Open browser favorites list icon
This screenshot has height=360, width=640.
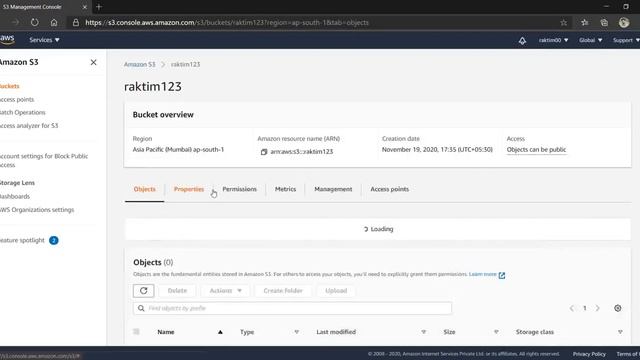584,22
